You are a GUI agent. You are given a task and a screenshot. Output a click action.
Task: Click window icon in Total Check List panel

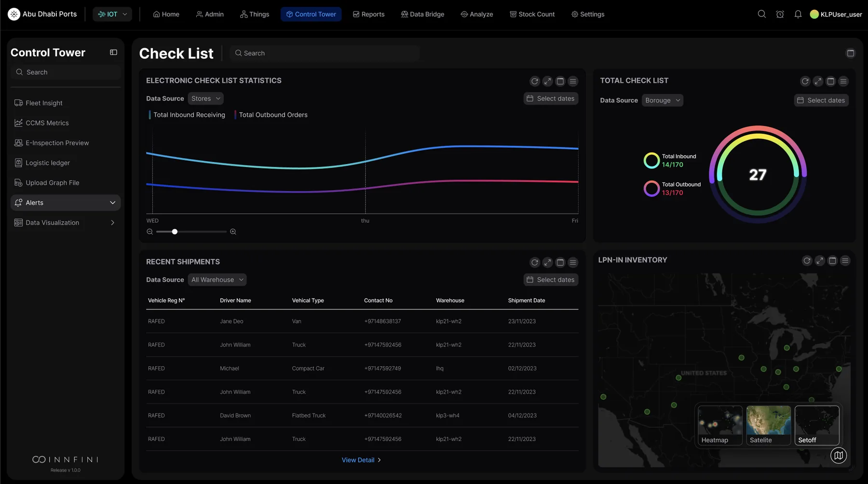831,81
